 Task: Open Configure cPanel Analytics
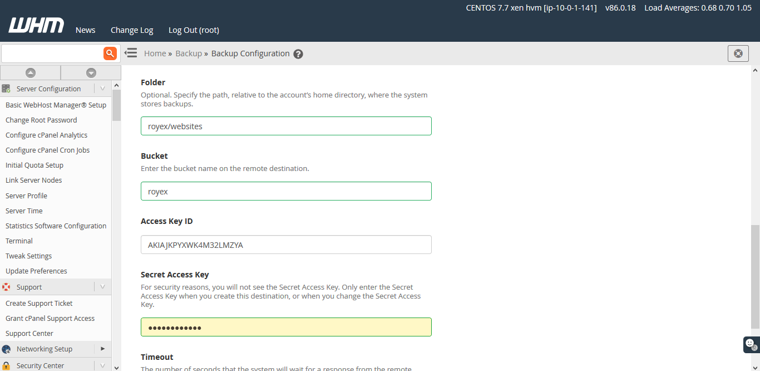[47, 135]
